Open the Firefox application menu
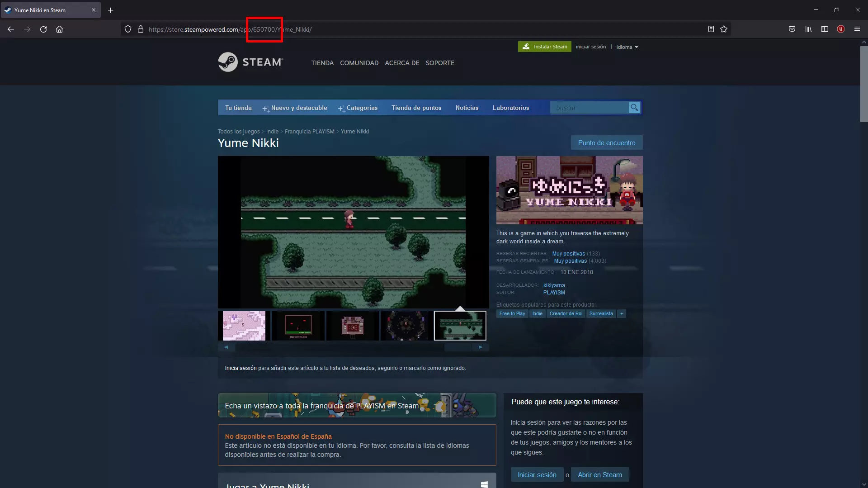Image resolution: width=868 pixels, height=488 pixels. pyautogui.click(x=857, y=29)
